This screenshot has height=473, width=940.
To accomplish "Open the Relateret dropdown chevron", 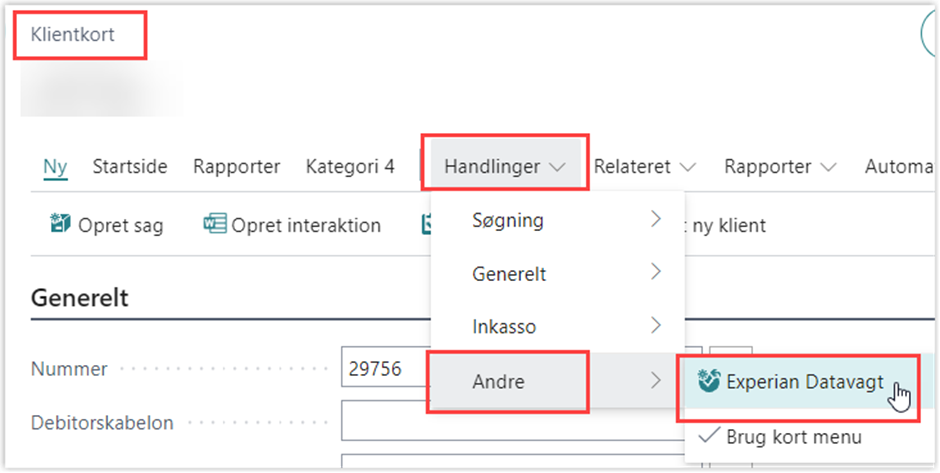I will [x=687, y=167].
